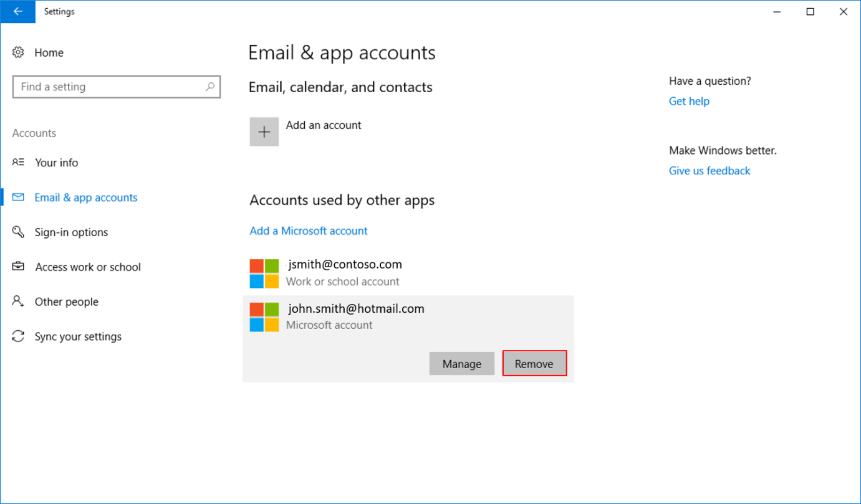Click the Add an account label
Screen dimensions: 861x504
coord(324,125)
